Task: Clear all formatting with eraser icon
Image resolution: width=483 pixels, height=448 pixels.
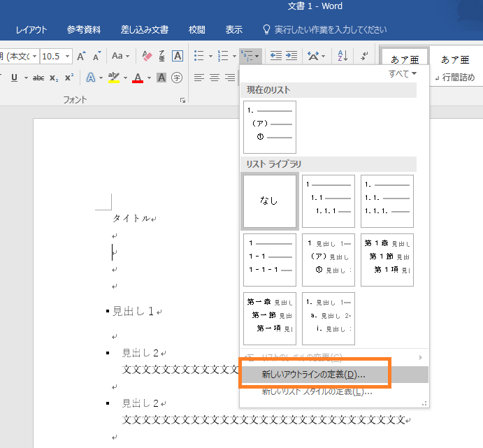Action: 147,56
